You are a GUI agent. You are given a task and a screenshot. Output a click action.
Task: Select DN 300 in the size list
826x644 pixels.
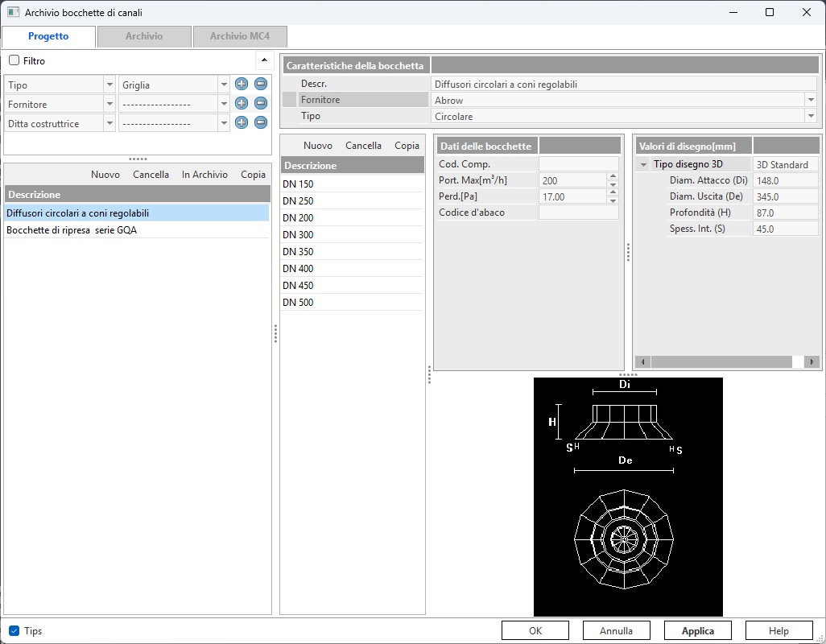point(298,235)
